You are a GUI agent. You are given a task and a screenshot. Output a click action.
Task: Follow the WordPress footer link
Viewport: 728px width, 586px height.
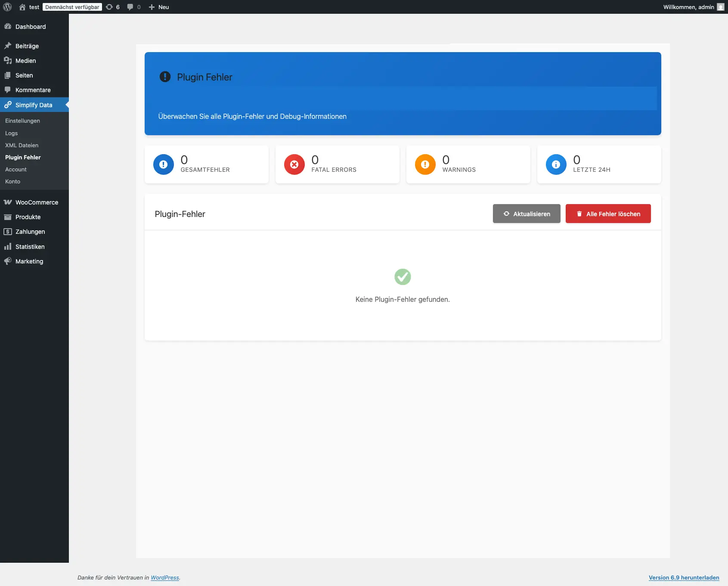(x=164, y=577)
